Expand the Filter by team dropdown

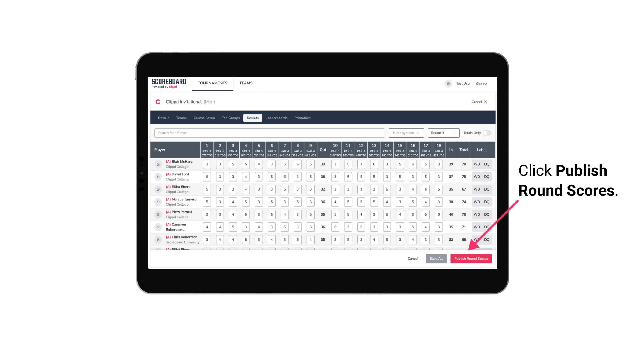406,132
